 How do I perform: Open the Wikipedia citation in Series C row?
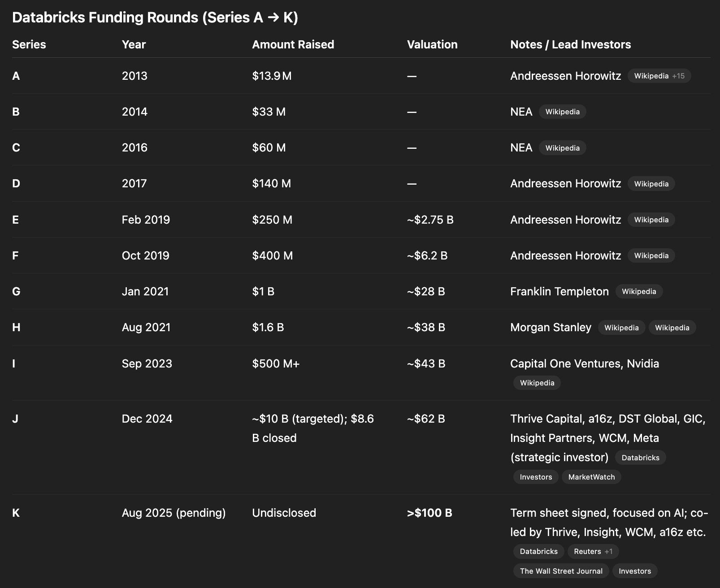tap(562, 148)
